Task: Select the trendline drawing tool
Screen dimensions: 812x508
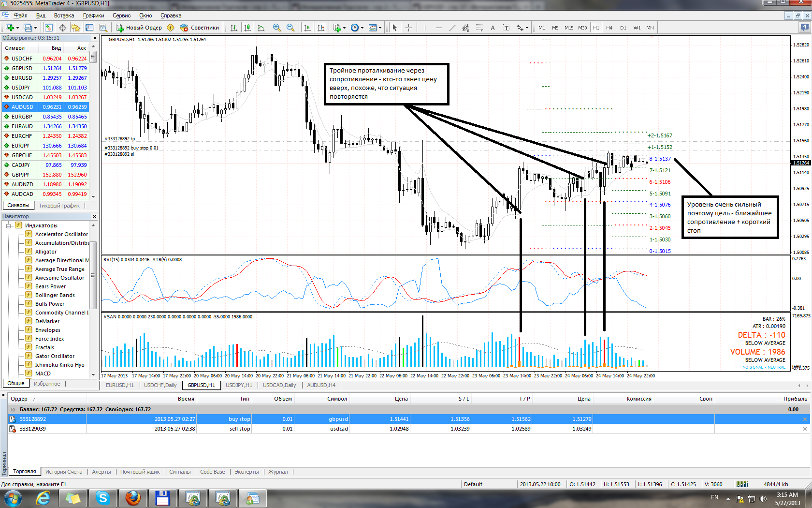Action: [x=452, y=28]
